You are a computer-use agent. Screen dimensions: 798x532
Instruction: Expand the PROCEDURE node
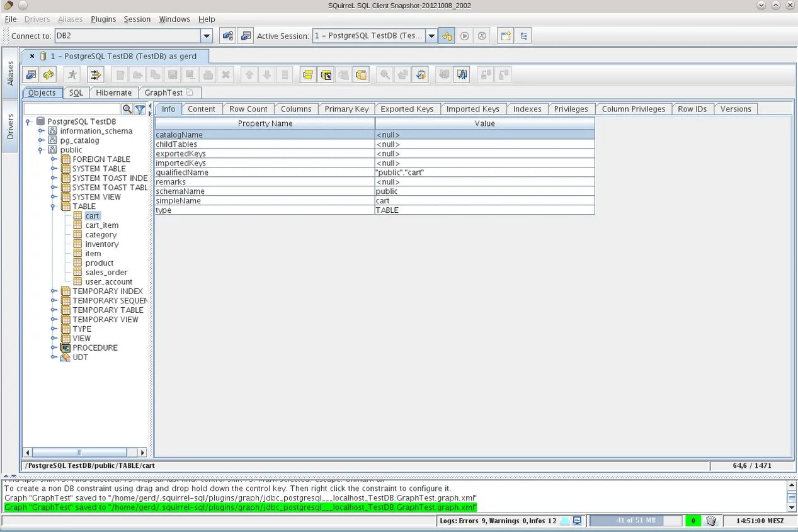click(x=54, y=348)
